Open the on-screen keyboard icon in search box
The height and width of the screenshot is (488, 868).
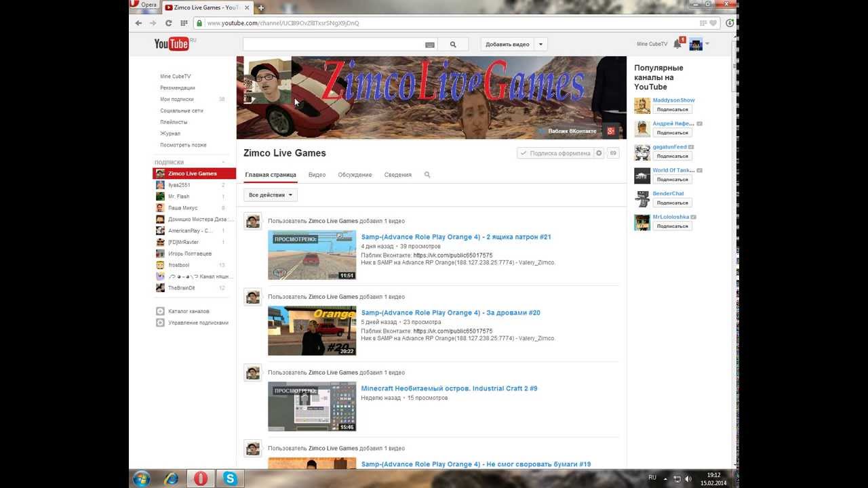(429, 45)
